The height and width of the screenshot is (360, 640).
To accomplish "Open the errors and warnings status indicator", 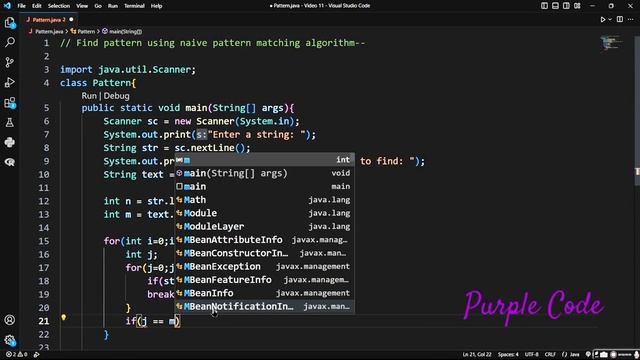I will [16, 354].
